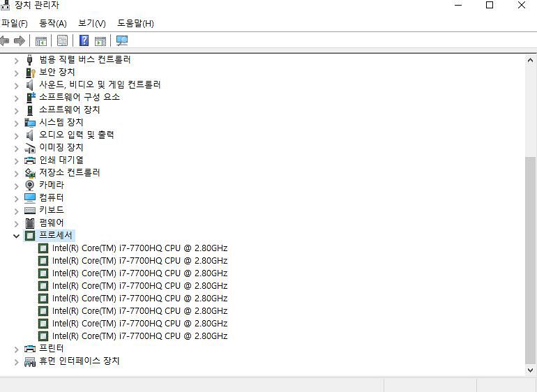Click the 카메라 webcam icon
Screen dimensions: 537x392
pos(30,186)
